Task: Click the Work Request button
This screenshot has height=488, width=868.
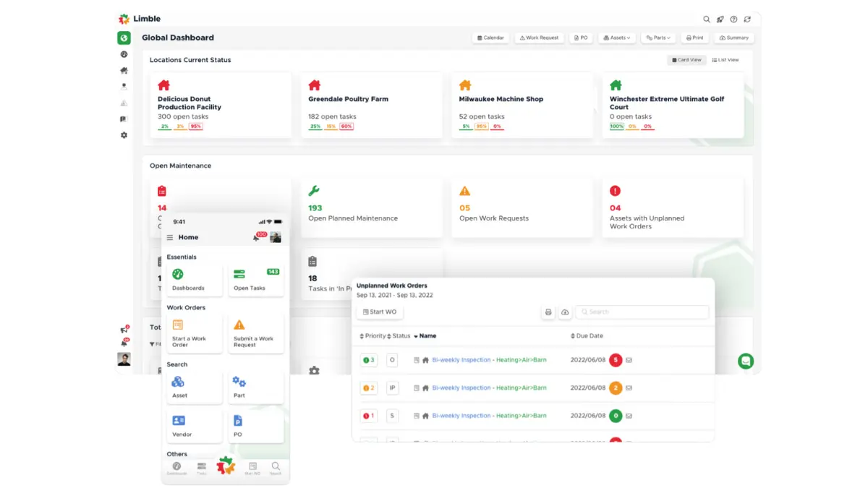Action: 540,38
